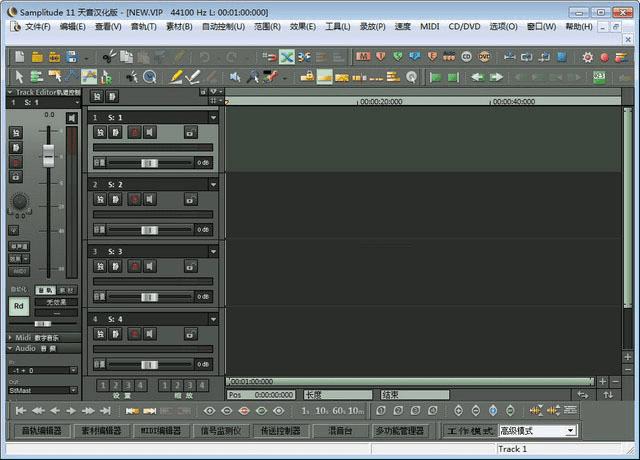Click the timeline ruler at 00:00:20:000
The height and width of the screenshot is (460, 640).
360,102
